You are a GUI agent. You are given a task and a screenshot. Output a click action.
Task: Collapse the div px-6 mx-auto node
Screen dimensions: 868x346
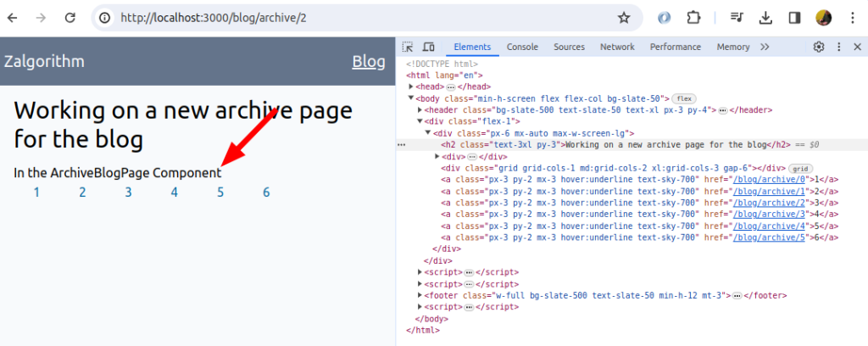coord(428,133)
